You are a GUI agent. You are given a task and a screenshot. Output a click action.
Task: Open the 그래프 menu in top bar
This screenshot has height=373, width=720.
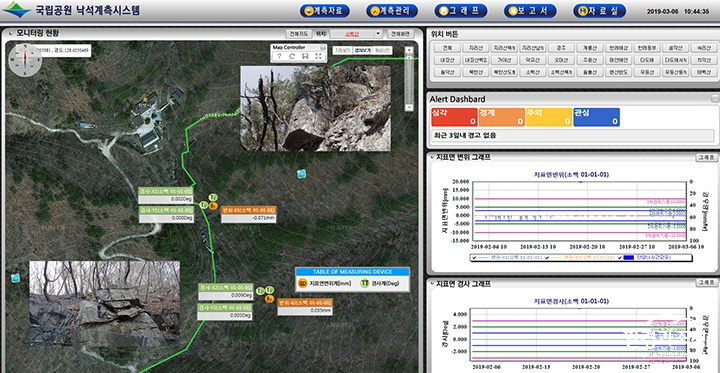[461, 11]
